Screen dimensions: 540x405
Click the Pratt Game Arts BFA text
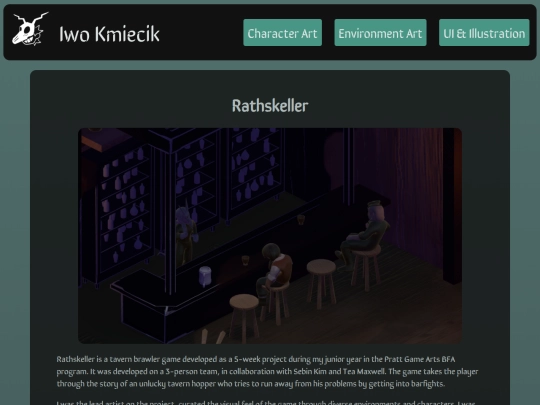420,359
